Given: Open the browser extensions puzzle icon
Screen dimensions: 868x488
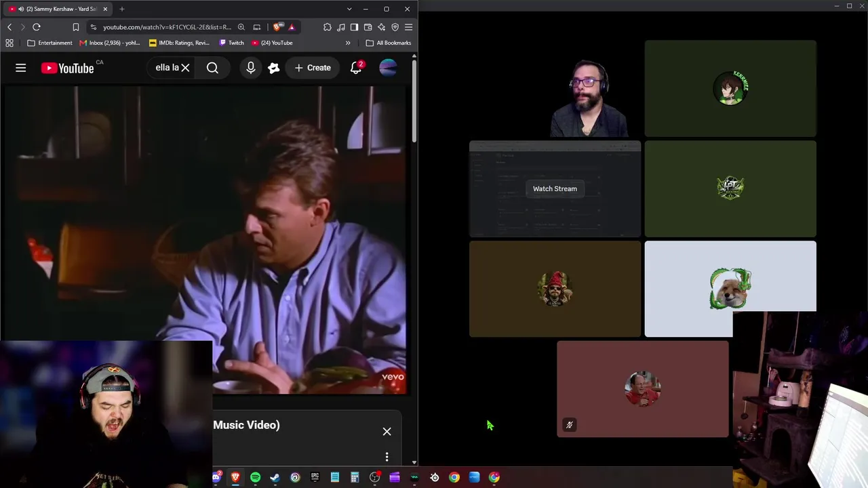Looking at the screenshot, I should 328,27.
